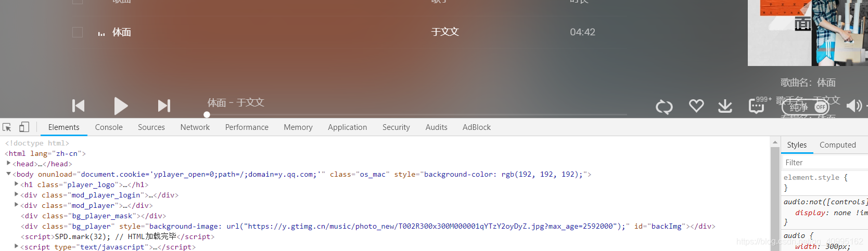Click the song duration 04:42
The image size is (868, 251).
[x=582, y=32]
